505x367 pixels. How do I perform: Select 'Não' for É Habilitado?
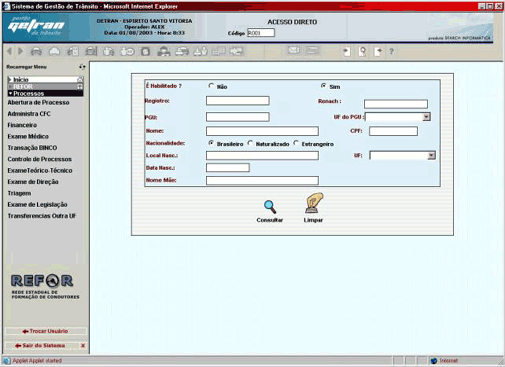[211, 86]
